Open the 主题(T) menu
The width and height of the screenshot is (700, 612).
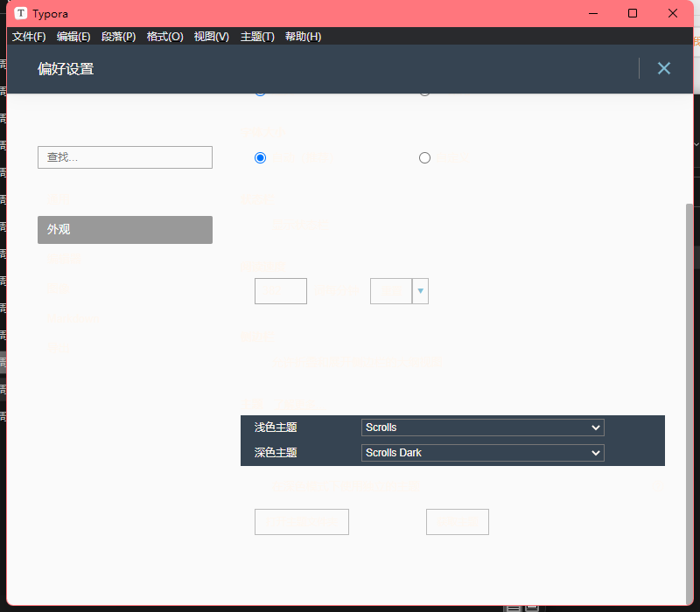coord(257,37)
